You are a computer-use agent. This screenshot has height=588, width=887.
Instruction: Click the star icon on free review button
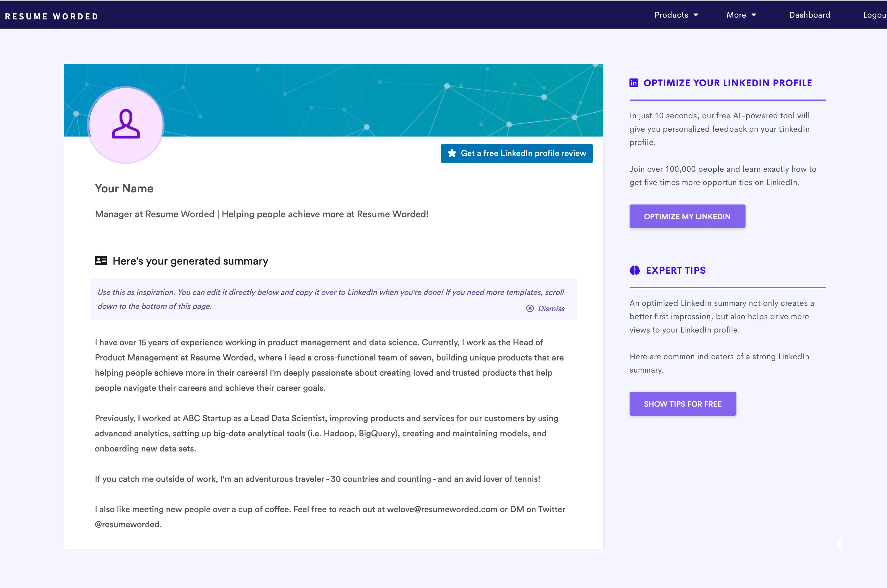pyautogui.click(x=452, y=153)
